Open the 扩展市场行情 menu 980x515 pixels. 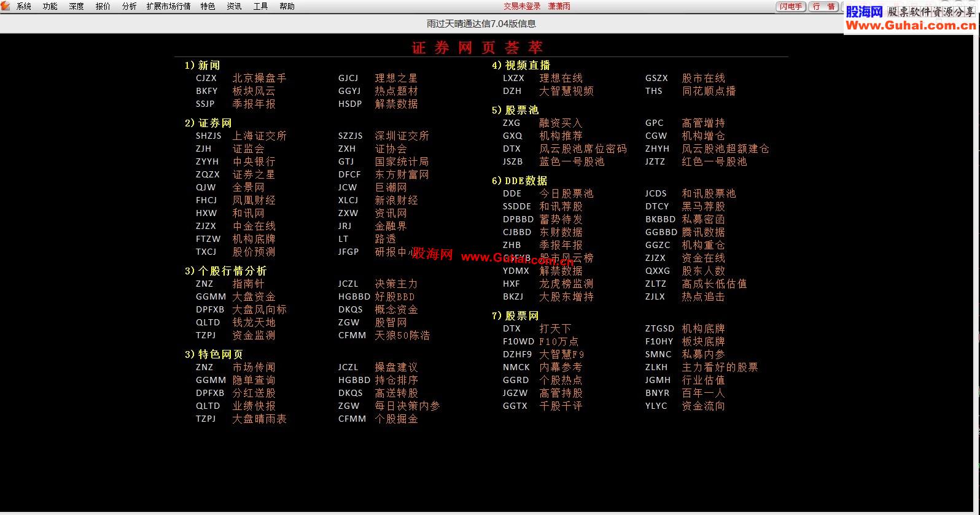(169, 6)
